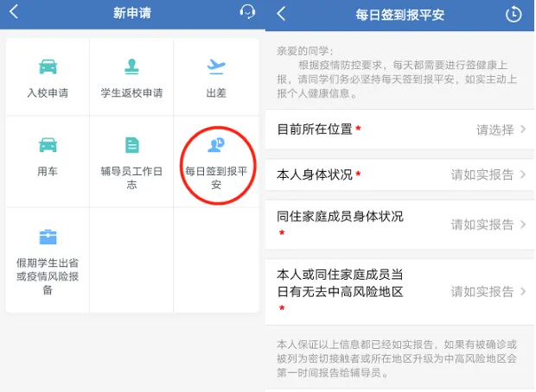The width and height of the screenshot is (536, 392).
Task: Tap the 出差 airplane icon
Action: (x=216, y=66)
